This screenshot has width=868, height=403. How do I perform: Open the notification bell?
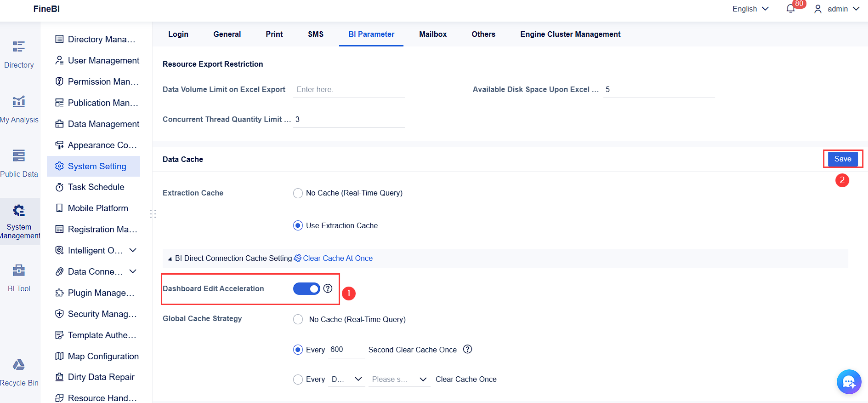(790, 9)
